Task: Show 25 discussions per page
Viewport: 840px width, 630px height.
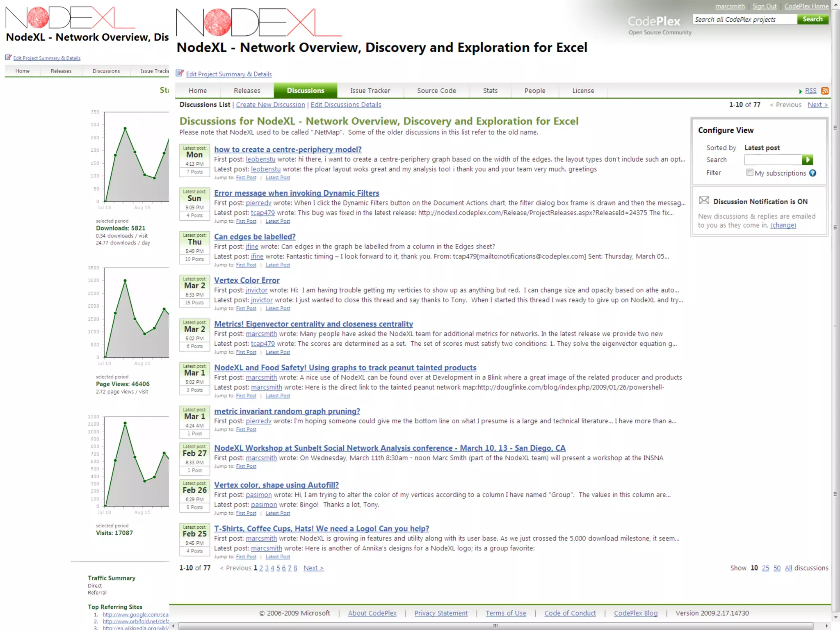Action: pos(765,568)
